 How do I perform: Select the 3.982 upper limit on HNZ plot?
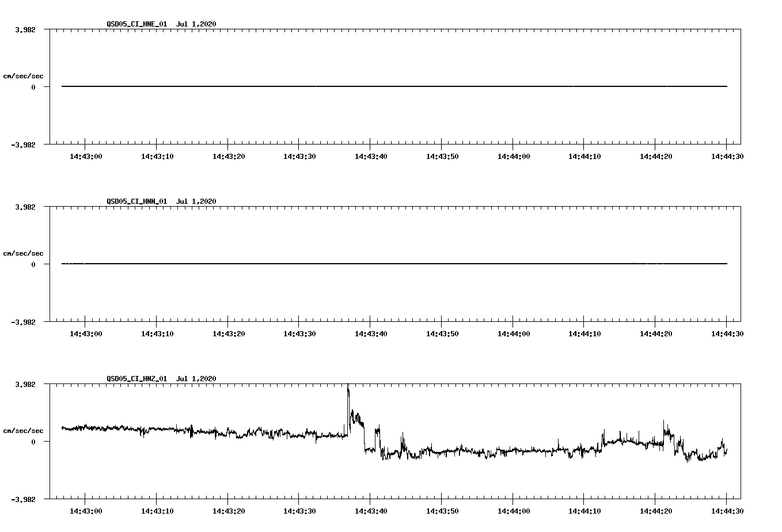pyautogui.click(x=25, y=384)
